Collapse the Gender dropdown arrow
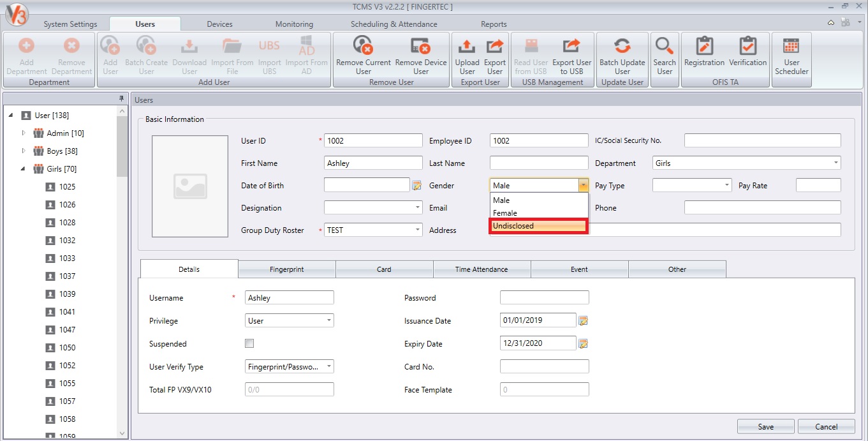 pos(583,185)
